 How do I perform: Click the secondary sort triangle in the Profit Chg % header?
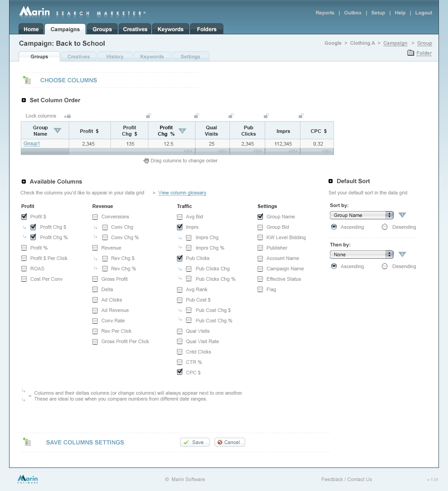point(182,131)
